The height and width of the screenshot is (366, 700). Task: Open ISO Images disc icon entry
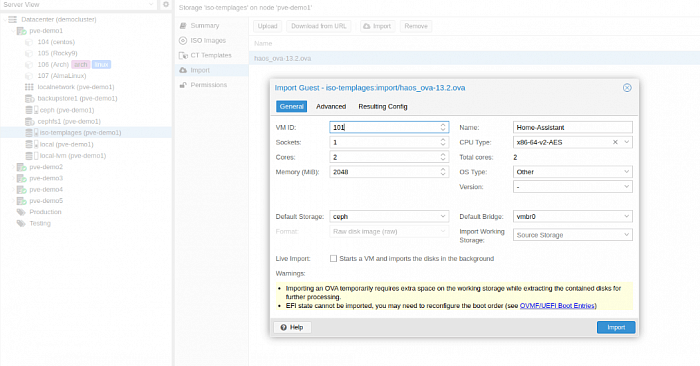pos(183,41)
